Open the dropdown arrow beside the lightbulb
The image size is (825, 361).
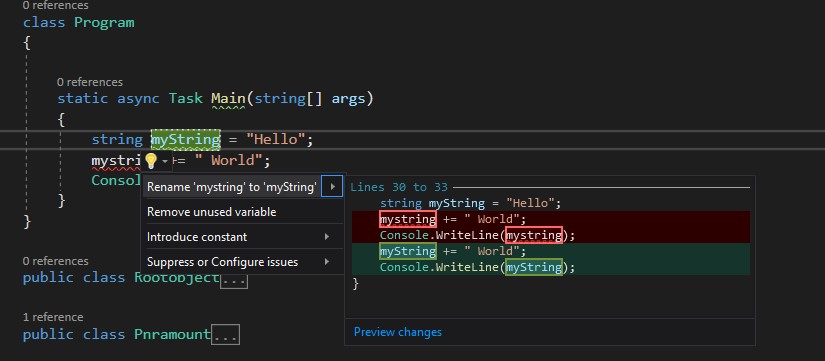coord(165,161)
